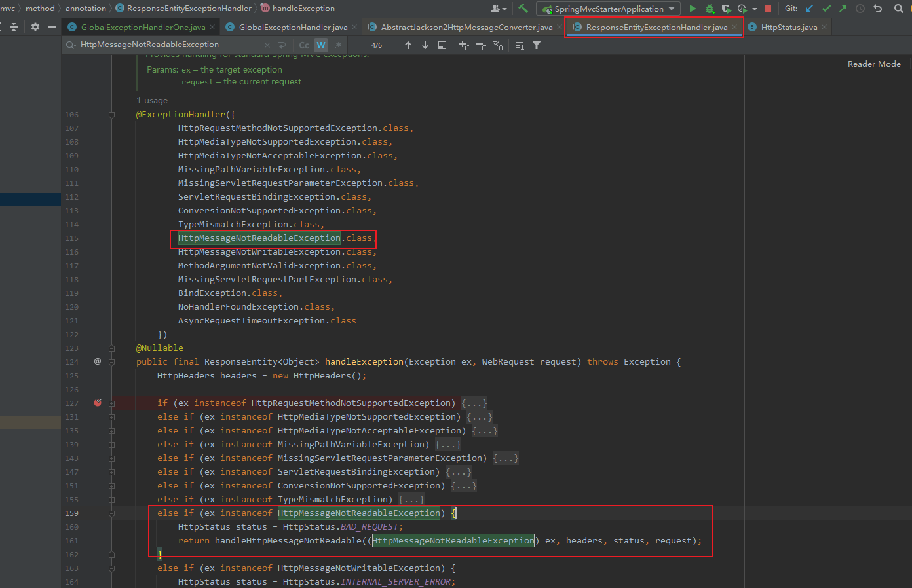Add selection for next occurrence icon
The height and width of the screenshot is (588, 912).
[x=464, y=45]
